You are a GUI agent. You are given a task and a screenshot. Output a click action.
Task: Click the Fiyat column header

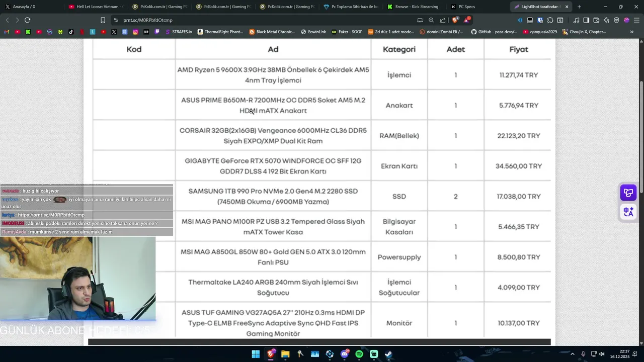(518, 49)
